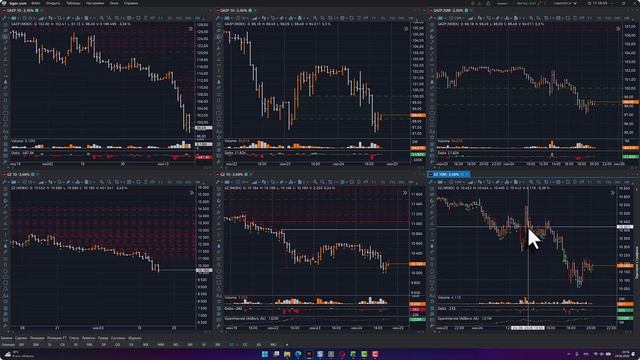Open the Windows Start menu
The height and width of the screenshot is (360, 640).
click(265, 354)
